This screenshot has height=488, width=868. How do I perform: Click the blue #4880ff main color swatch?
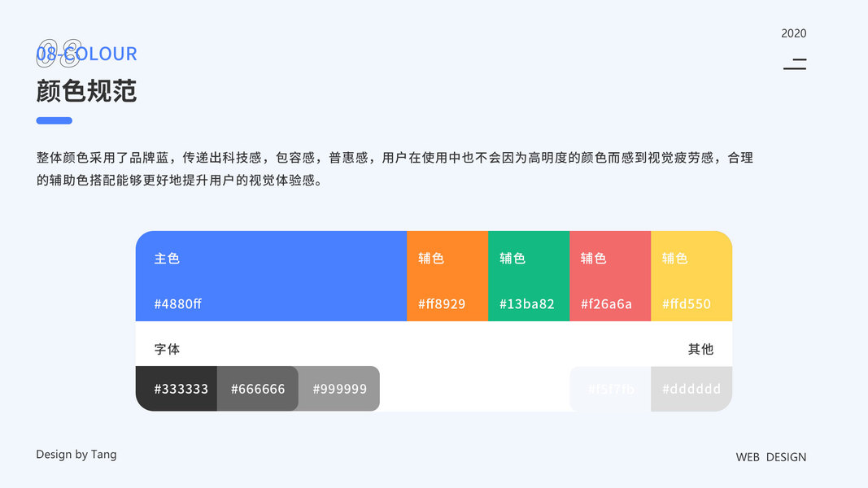(271, 276)
